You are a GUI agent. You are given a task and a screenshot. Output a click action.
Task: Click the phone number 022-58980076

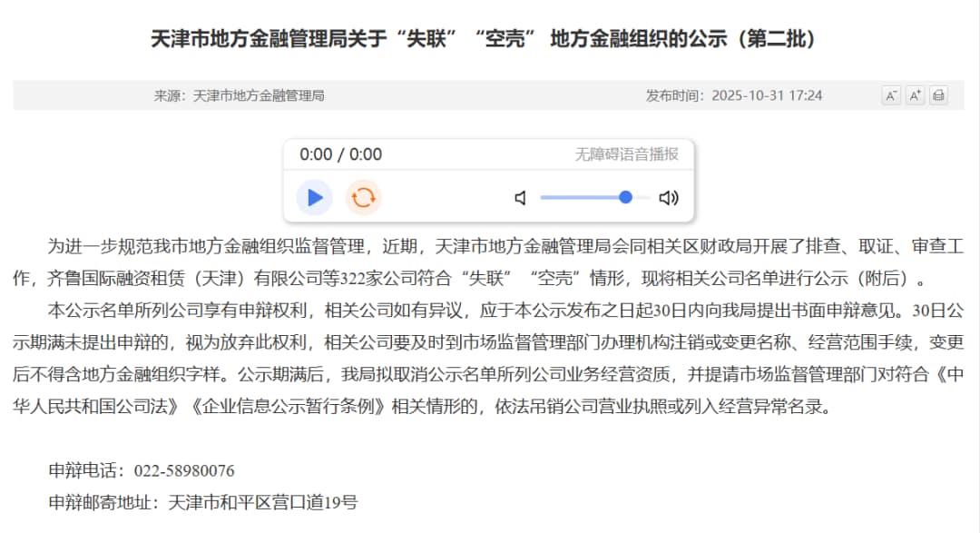click(x=188, y=470)
